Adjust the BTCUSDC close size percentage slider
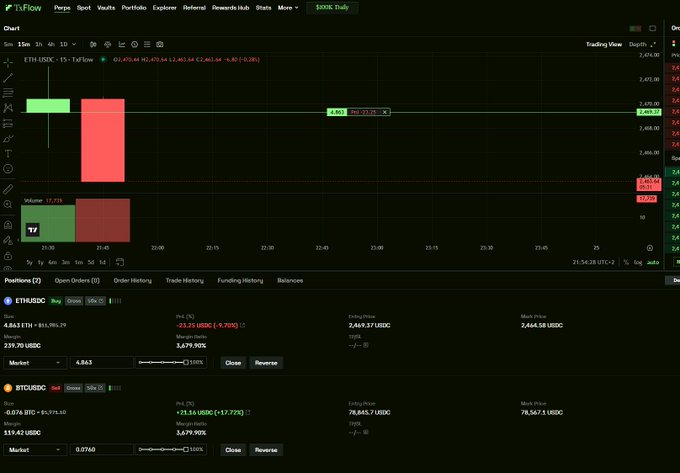The height and width of the screenshot is (473, 680). coord(164,449)
